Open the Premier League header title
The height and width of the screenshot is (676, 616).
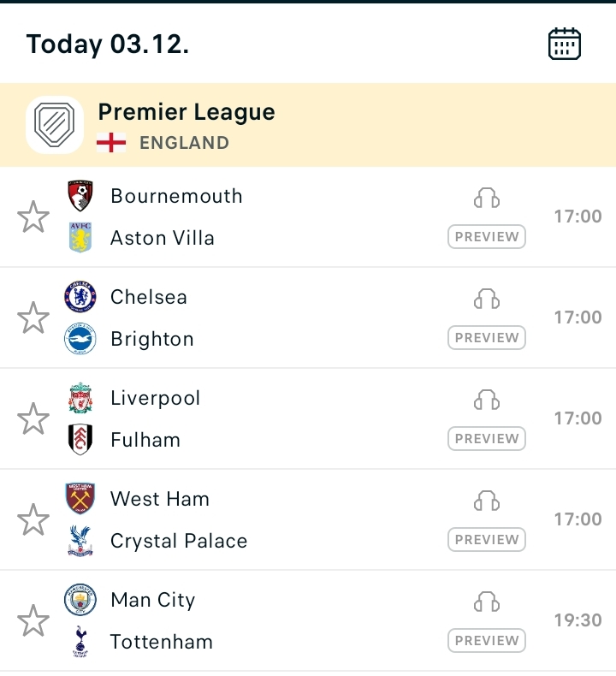point(187,112)
